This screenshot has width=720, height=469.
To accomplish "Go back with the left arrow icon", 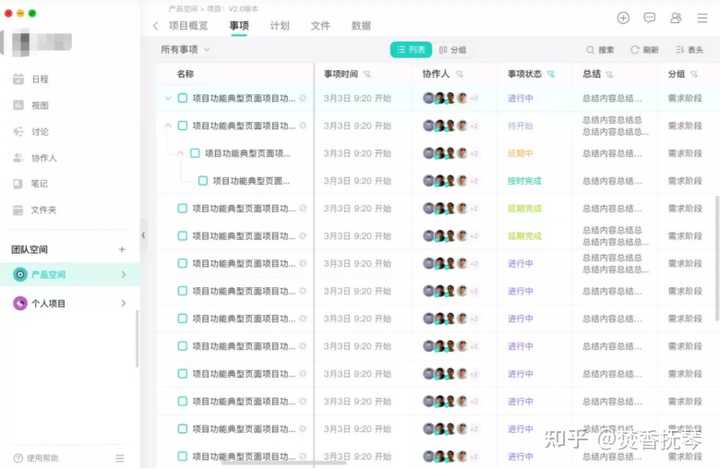I will [x=156, y=26].
